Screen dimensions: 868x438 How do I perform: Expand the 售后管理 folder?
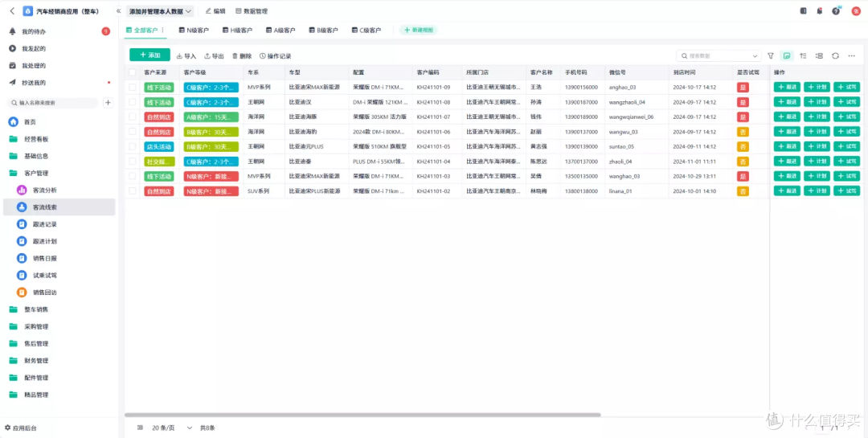[x=36, y=343]
